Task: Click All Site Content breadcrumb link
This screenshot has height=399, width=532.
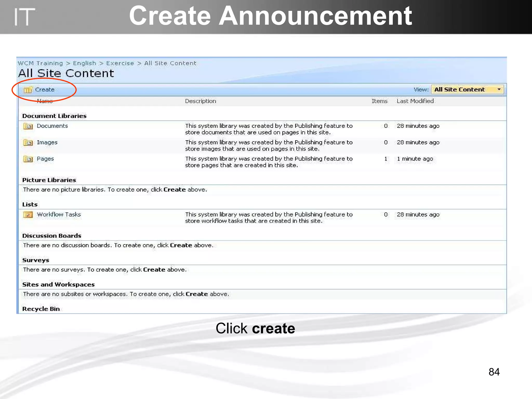Action: (170, 63)
